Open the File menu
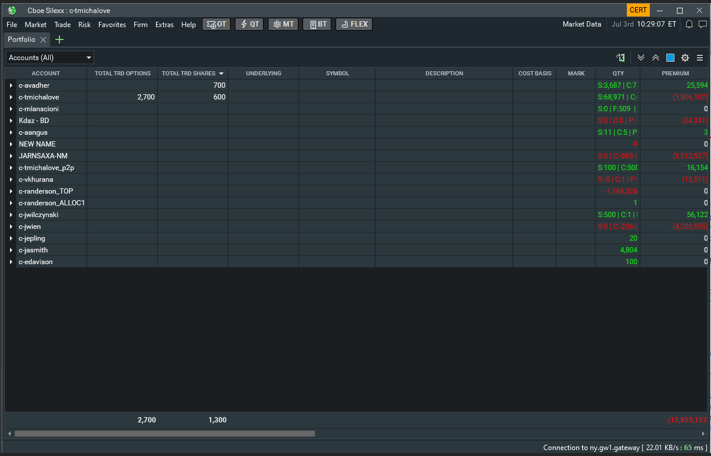711x456 pixels. click(12, 24)
